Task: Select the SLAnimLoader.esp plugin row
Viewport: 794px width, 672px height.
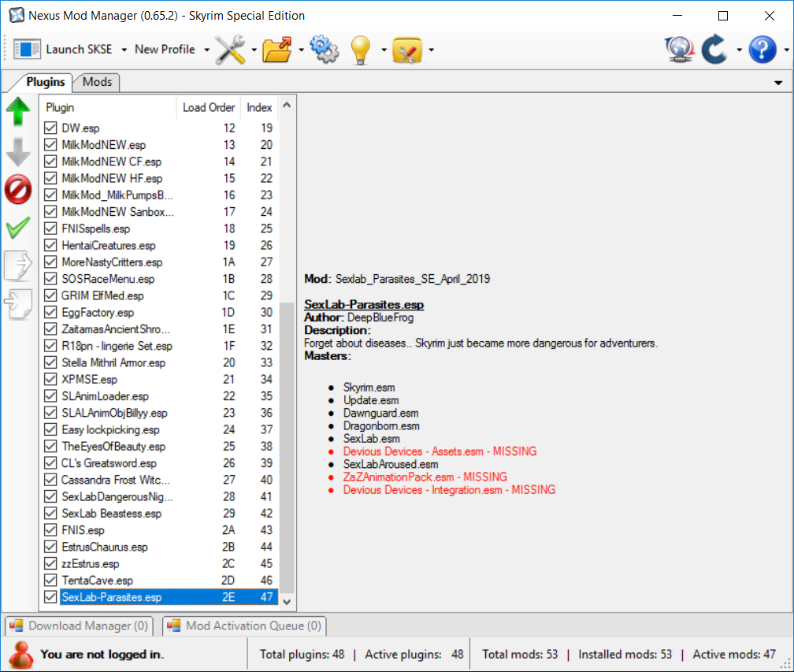Action: point(159,396)
